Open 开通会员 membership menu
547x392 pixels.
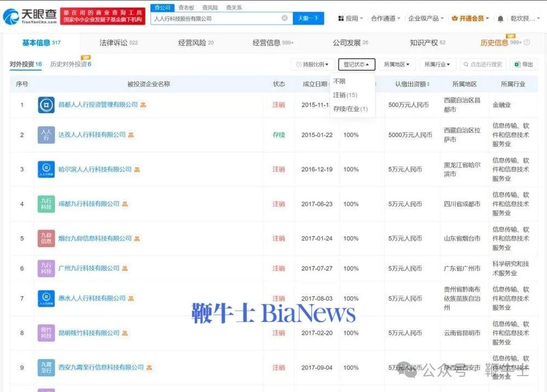pyautogui.click(x=470, y=19)
